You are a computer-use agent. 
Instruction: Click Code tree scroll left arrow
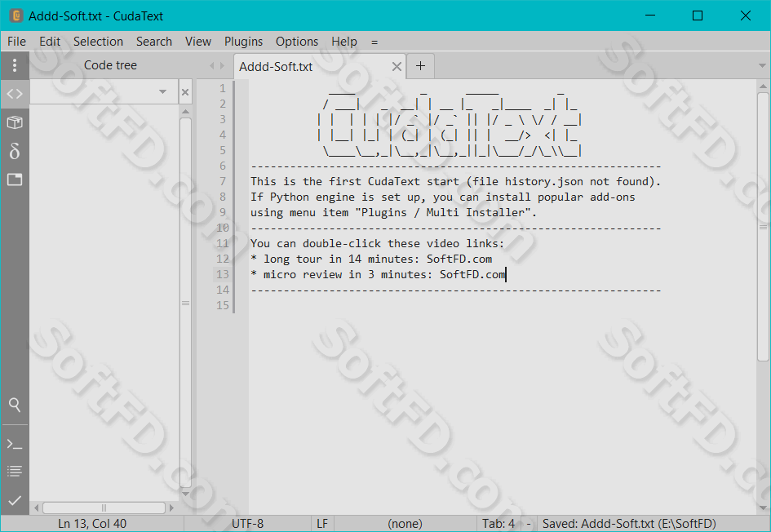pyautogui.click(x=37, y=508)
